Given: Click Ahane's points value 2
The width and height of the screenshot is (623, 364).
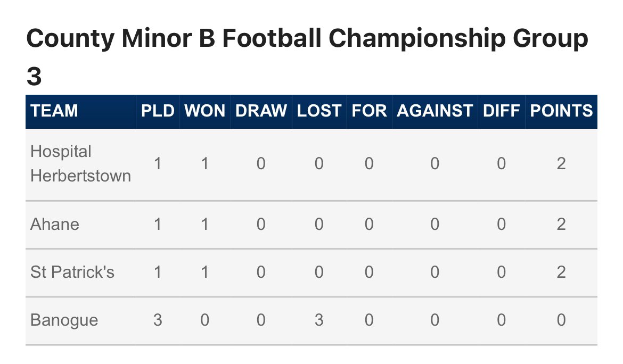Looking at the screenshot, I should click(561, 224).
